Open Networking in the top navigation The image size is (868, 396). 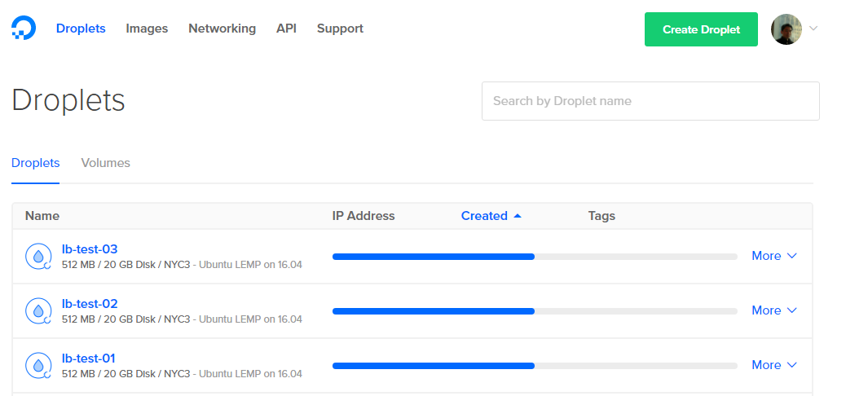click(x=222, y=29)
